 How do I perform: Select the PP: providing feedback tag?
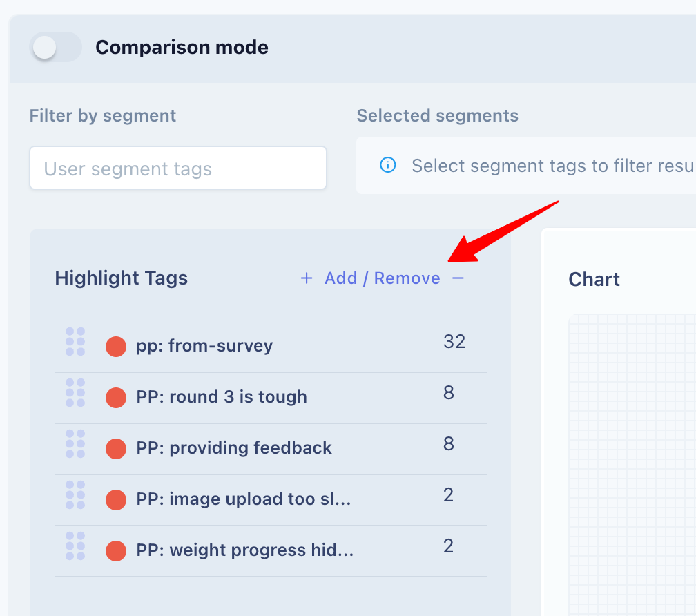(234, 447)
